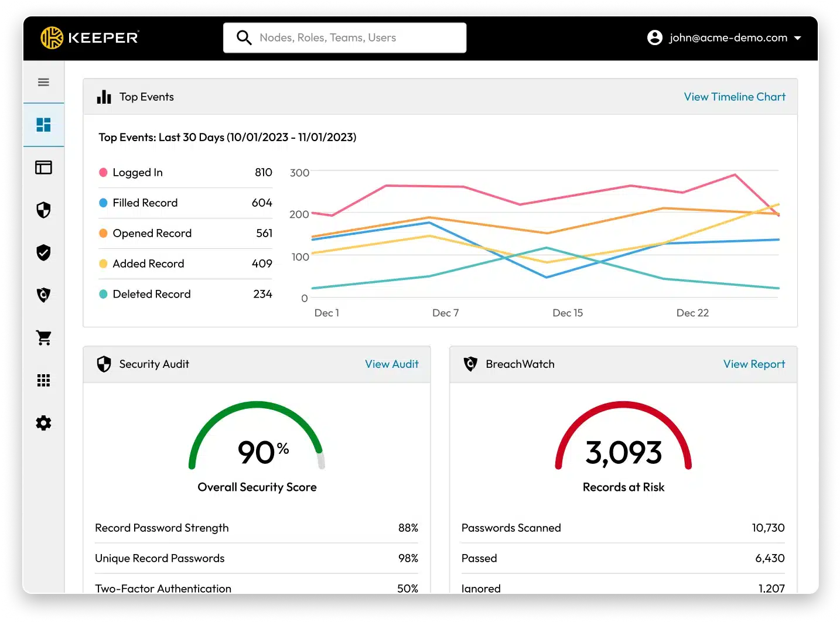Image resolution: width=840 pixels, height=622 pixels.
Task: Click View Report in the BreachWatch panel
Action: [x=753, y=364]
